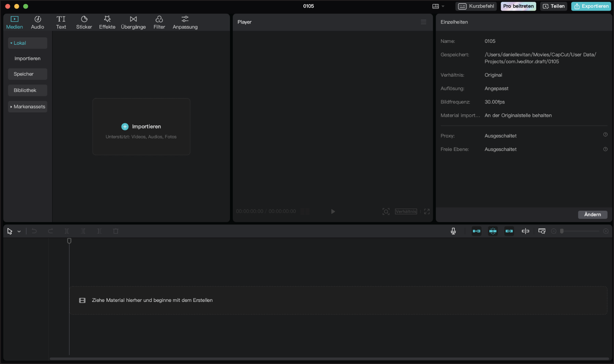Click the timeline cover preview icon
The image size is (614, 364).
coord(542,231)
